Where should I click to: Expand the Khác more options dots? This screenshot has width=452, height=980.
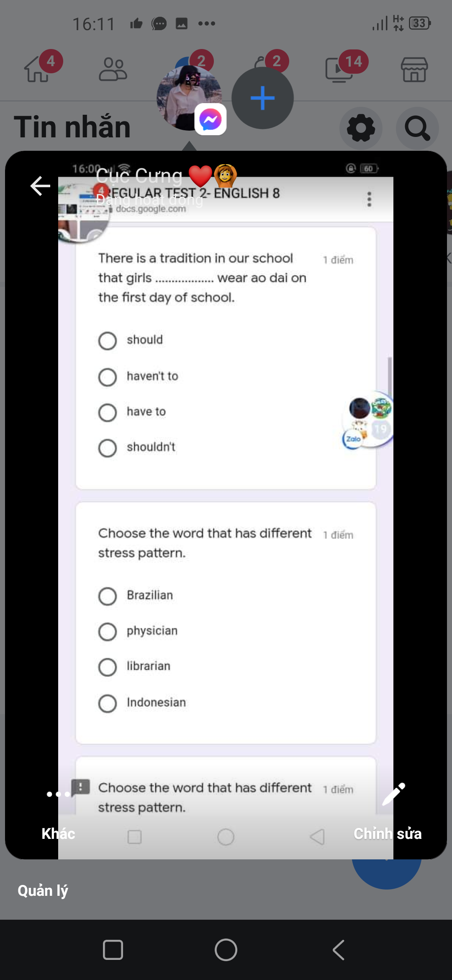tap(58, 794)
